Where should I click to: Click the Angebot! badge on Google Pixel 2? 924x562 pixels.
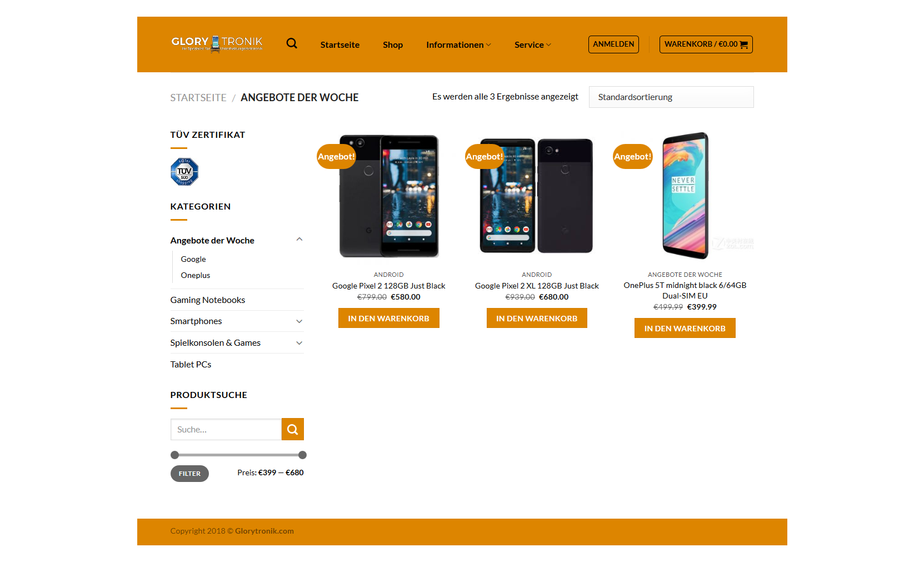(336, 157)
